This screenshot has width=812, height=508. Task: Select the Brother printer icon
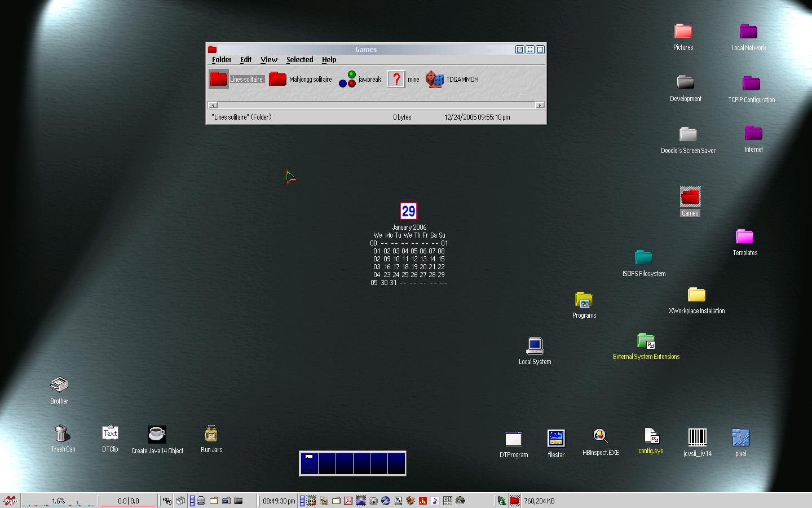pos(59,385)
